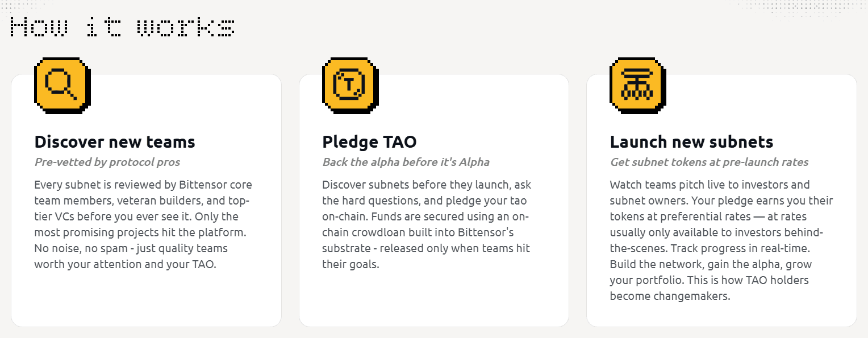
Task: Open the "Launch new subnets" title
Action: (691, 141)
